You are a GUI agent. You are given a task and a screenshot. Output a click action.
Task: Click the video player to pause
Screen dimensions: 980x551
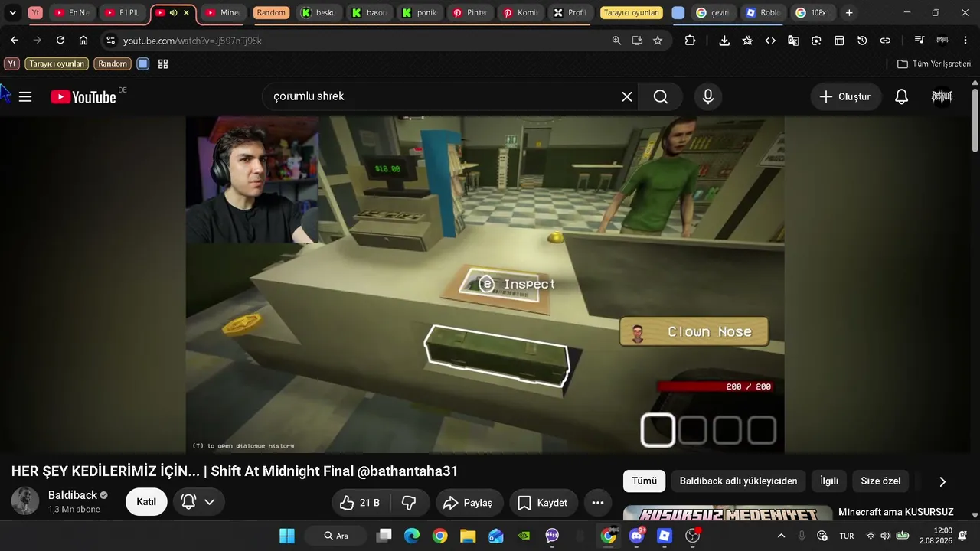485,284
